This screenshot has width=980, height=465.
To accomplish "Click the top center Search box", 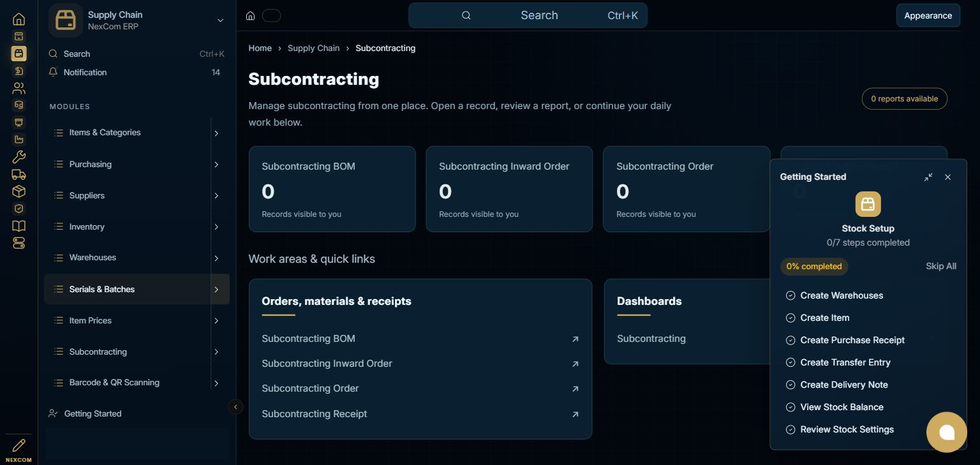I will pos(528,15).
